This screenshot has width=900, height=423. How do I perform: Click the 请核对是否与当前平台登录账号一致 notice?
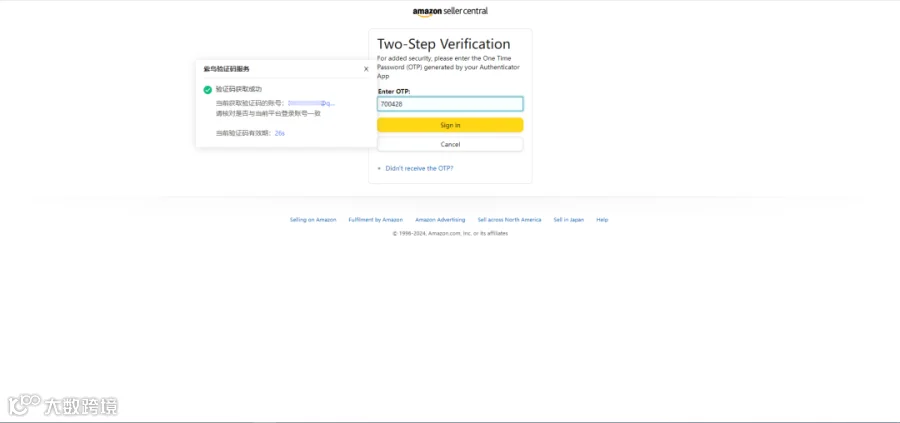coord(268,114)
